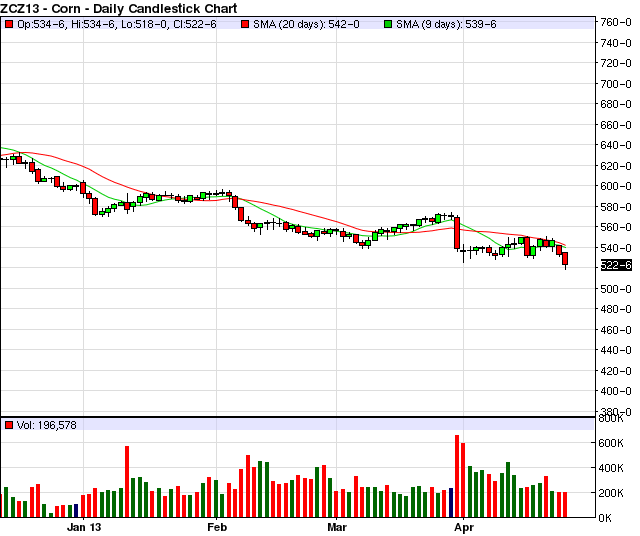Click the 600-0 price axis label

click(x=616, y=186)
